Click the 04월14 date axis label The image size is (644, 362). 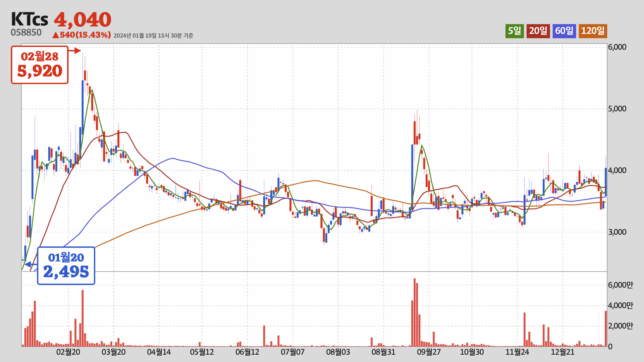[x=159, y=352]
